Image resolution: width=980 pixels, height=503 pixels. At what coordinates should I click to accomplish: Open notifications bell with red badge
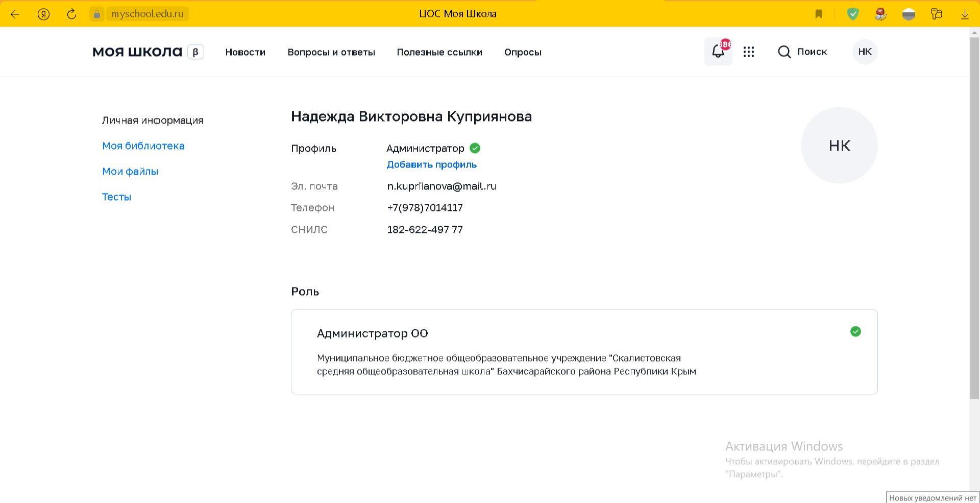(718, 52)
